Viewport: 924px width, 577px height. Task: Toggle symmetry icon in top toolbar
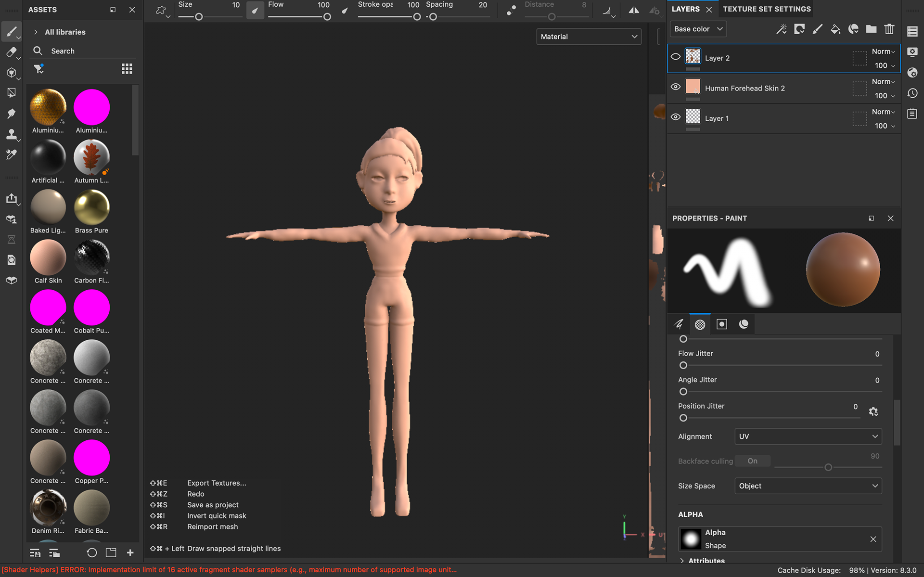pyautogui.click(x=634, y=11)
